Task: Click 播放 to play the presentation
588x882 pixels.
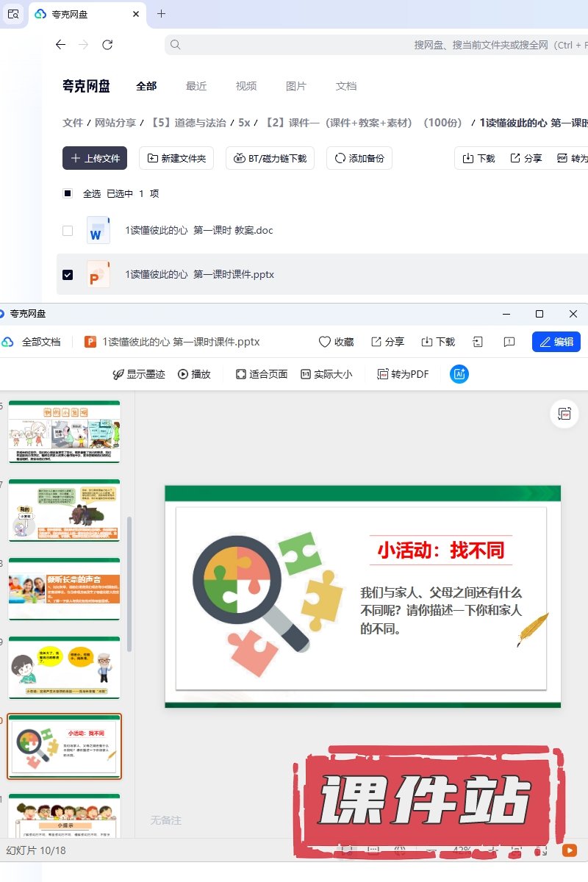Action: 194,374
